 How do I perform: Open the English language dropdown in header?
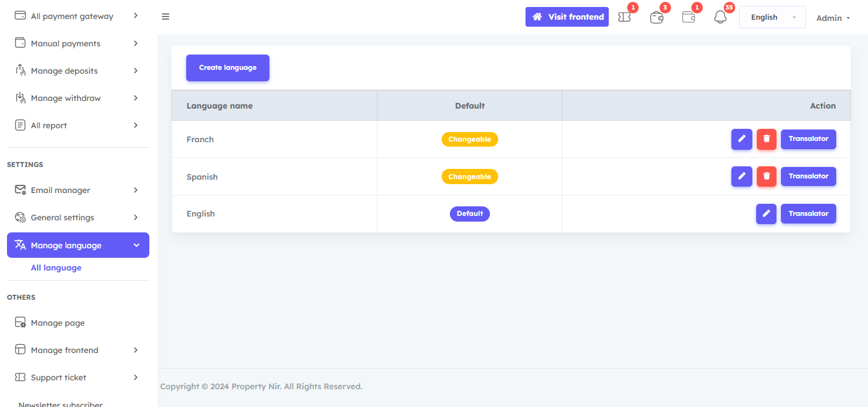coord(771,17)
